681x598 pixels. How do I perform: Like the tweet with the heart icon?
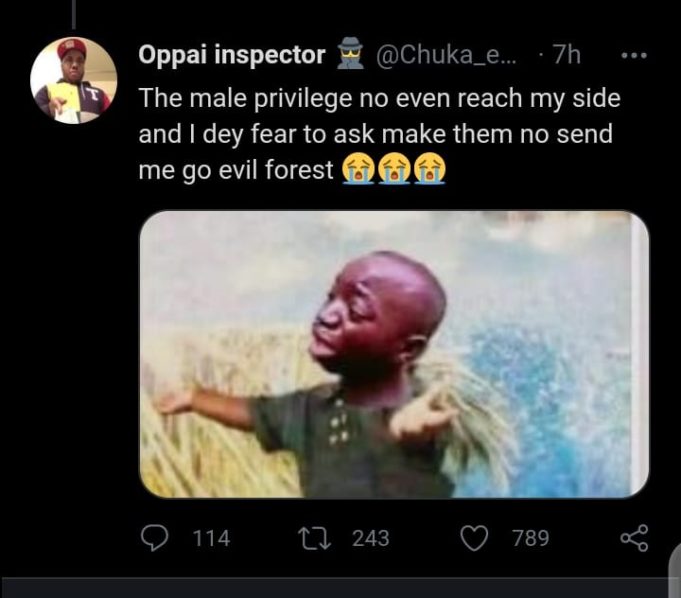coord(473,538)
